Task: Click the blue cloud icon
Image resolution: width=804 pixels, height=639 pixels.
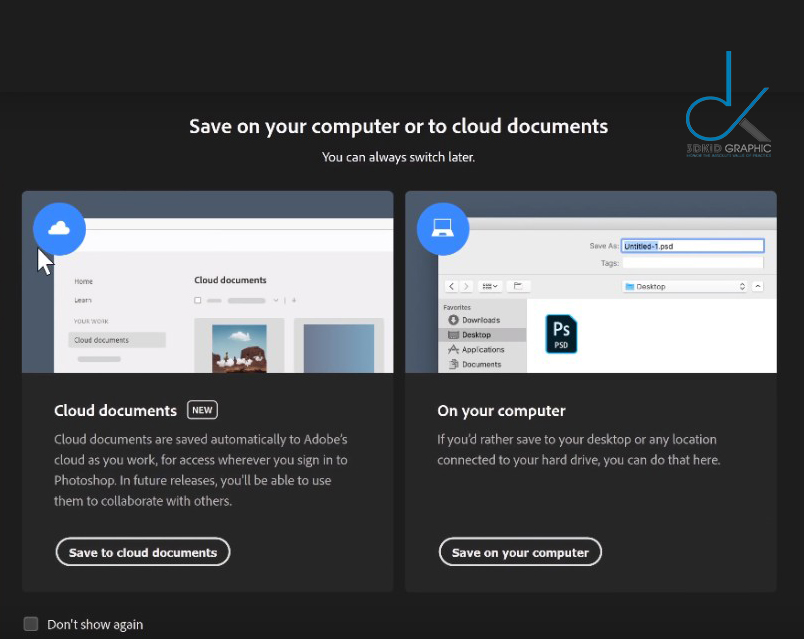Action: coord(59,229)
